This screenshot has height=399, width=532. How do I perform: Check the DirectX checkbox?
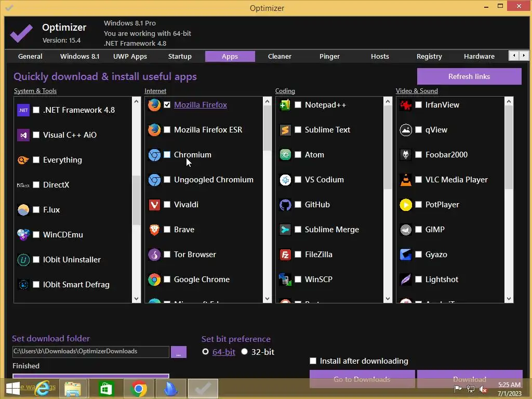pos(36,185)
